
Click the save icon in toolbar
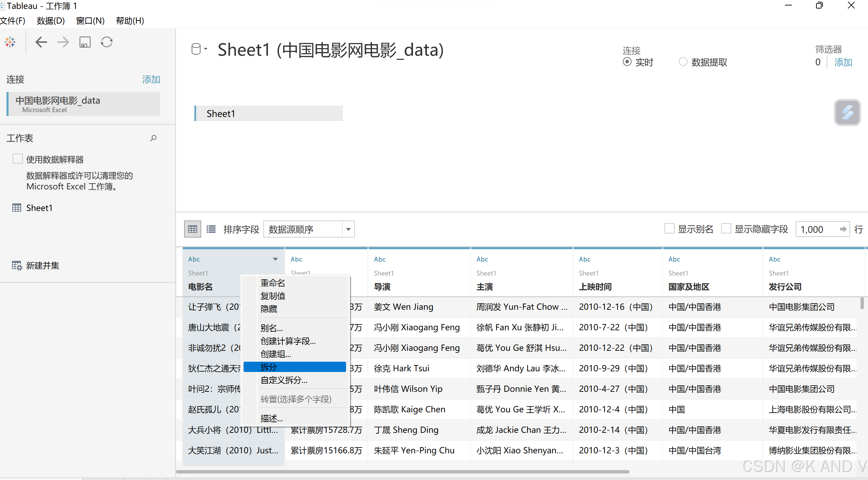coord(85,42)
